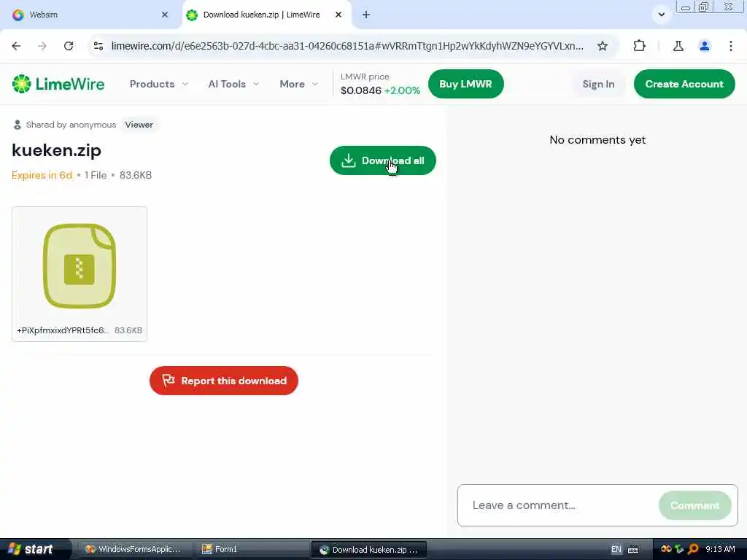
Task: Click the EN language indicator
Action: (616, 550)
